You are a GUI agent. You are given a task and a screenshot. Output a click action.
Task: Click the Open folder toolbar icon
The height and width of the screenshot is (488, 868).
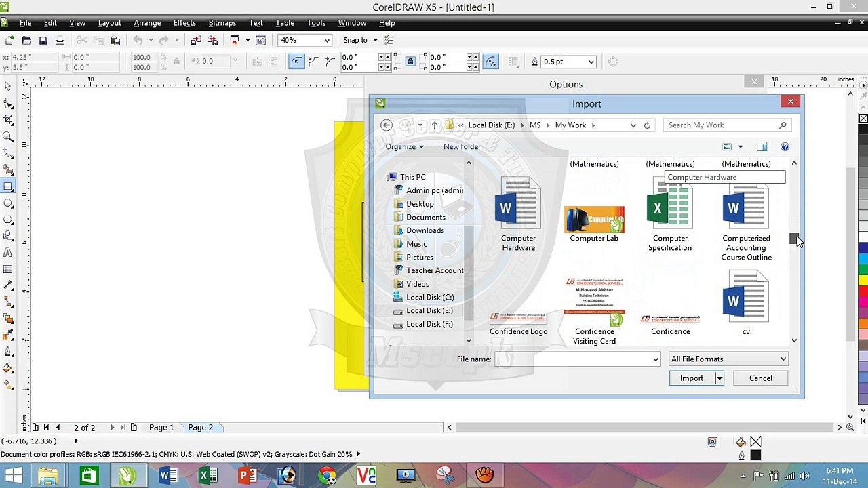click(x=26, y=41)
